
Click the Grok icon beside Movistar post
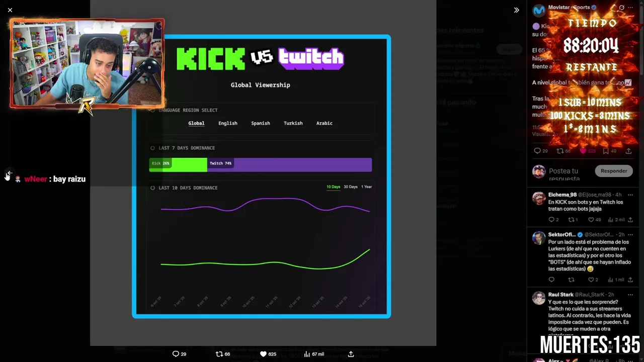point(621,8)
